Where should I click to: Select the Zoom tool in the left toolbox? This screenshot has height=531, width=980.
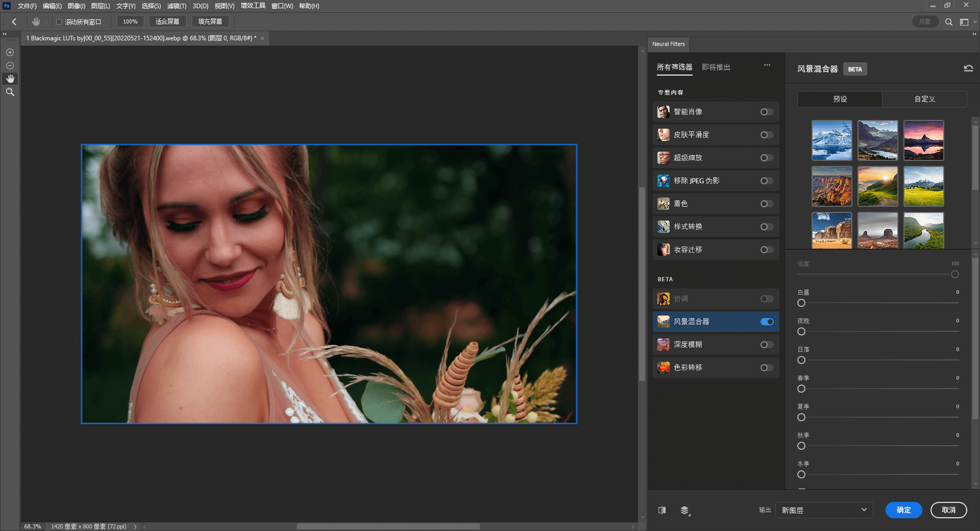(x=10, y=92)
